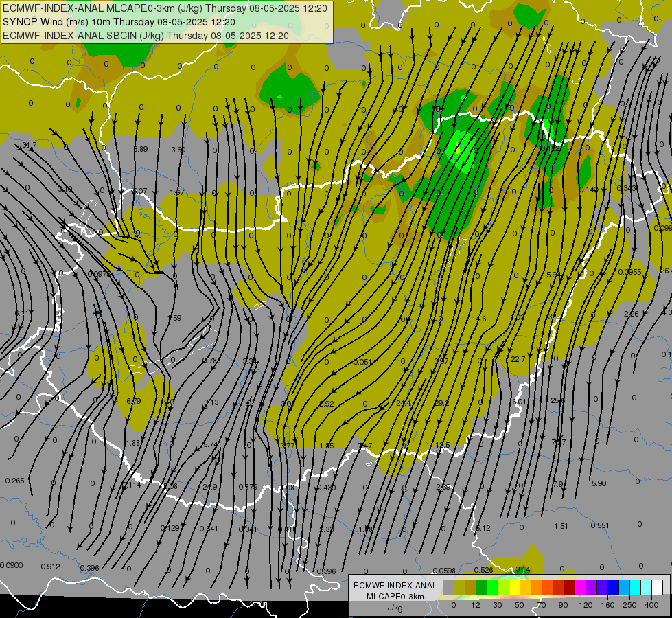Viewport: 672px width, 618px height.
Task: Click the 400 tick label on legend scale
Action: click(x=651, y=605)
